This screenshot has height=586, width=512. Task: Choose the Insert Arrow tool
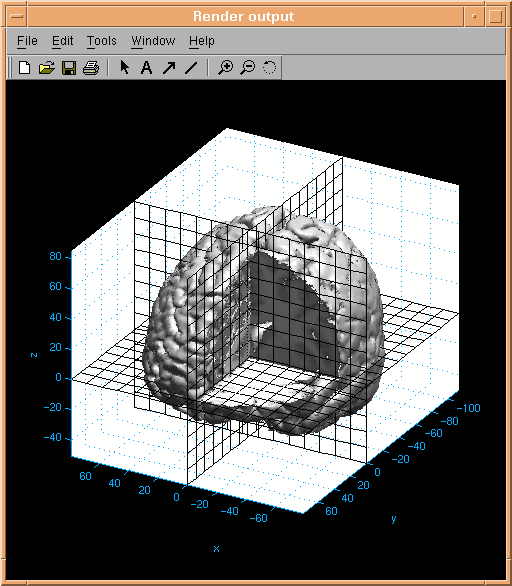[169, 68]
